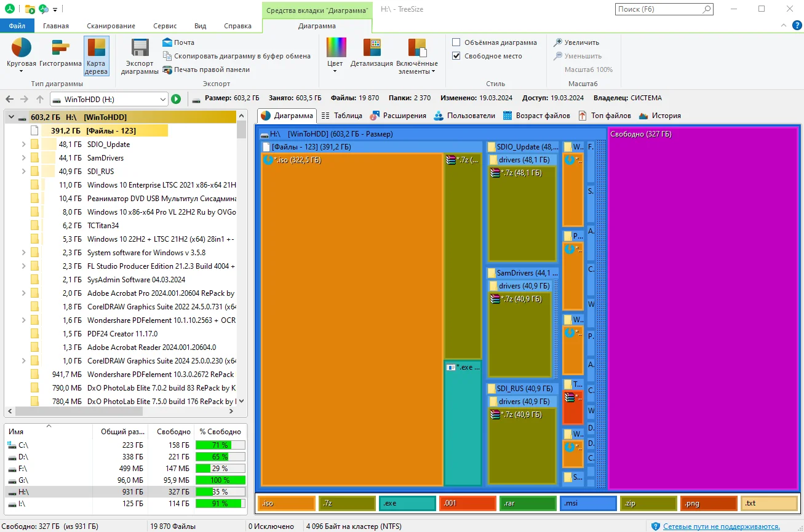Viewport: 804px width, 532px height.
Task: Open Включённые элементы dropdown
Action: coord(417,57)
